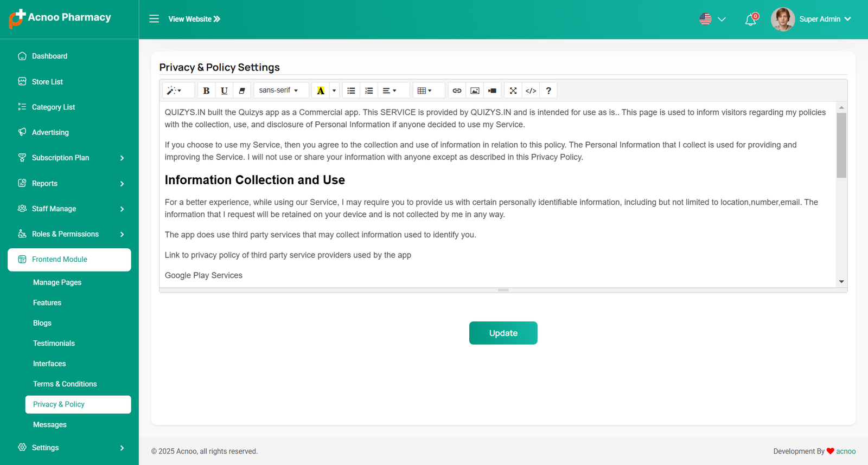868x465 pixels.
Task: Click the Super Admin avatar photo
Action: [x=783, y=19]
